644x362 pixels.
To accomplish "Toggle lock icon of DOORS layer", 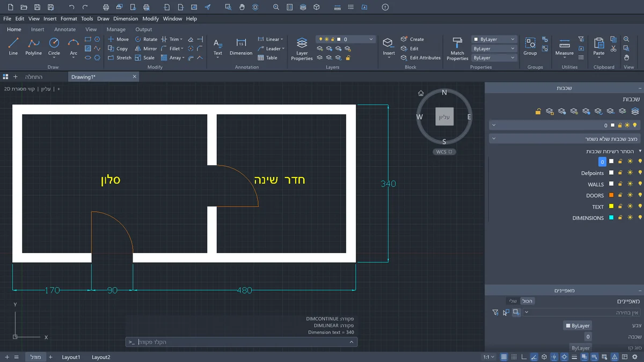I will click(620, 195).
